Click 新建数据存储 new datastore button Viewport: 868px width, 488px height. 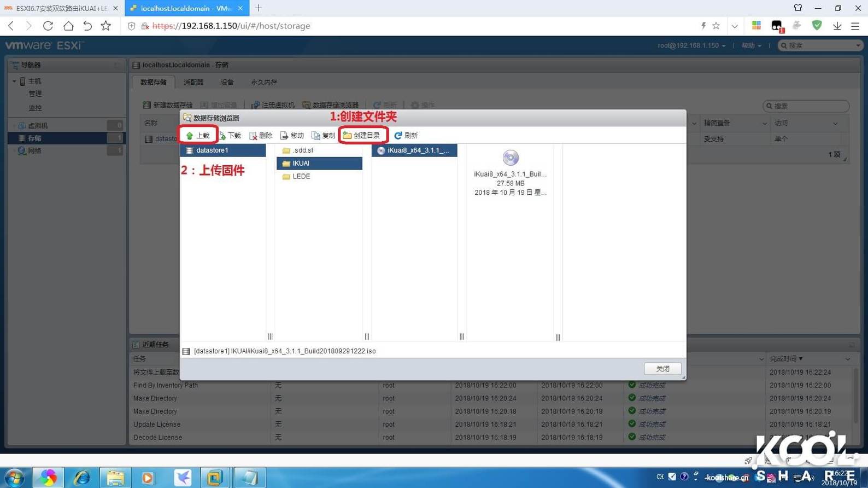167,105
